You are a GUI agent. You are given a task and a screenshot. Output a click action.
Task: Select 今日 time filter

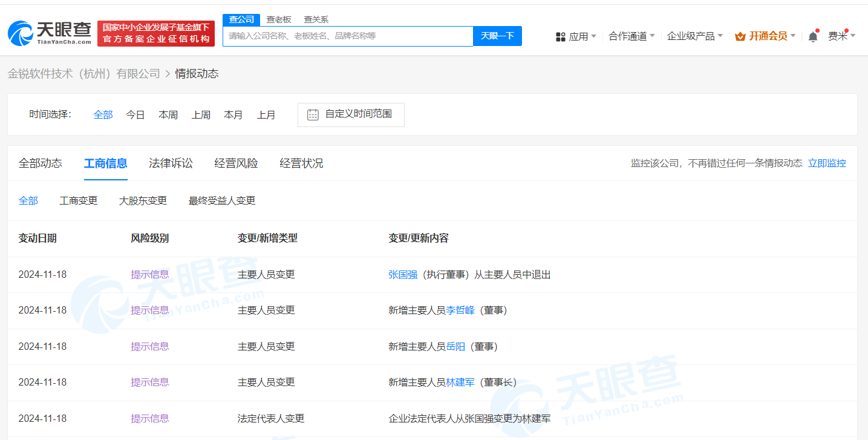click(x=135, y=114)
